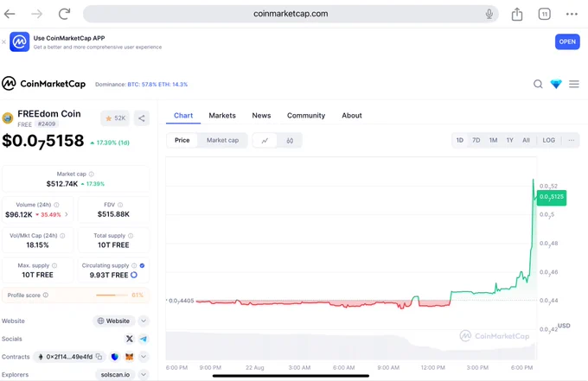588x381 pixels.
Task: Reload the page with the refresh icon
Action: click(x=64, y=14)
